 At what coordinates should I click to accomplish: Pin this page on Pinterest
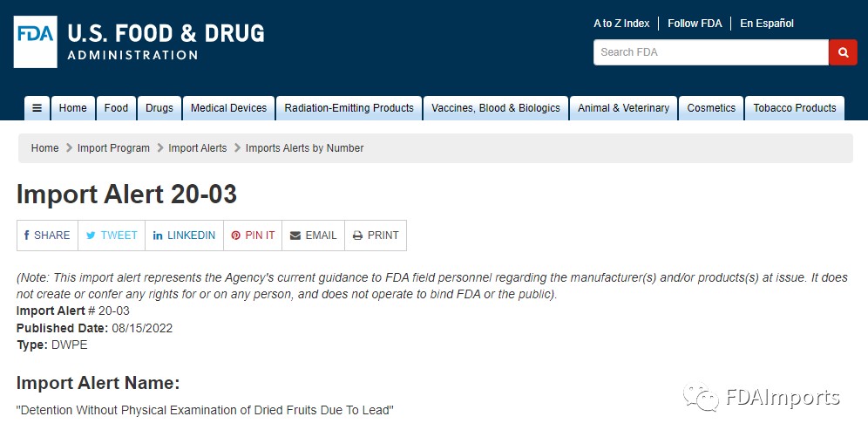tap(253, 236)
